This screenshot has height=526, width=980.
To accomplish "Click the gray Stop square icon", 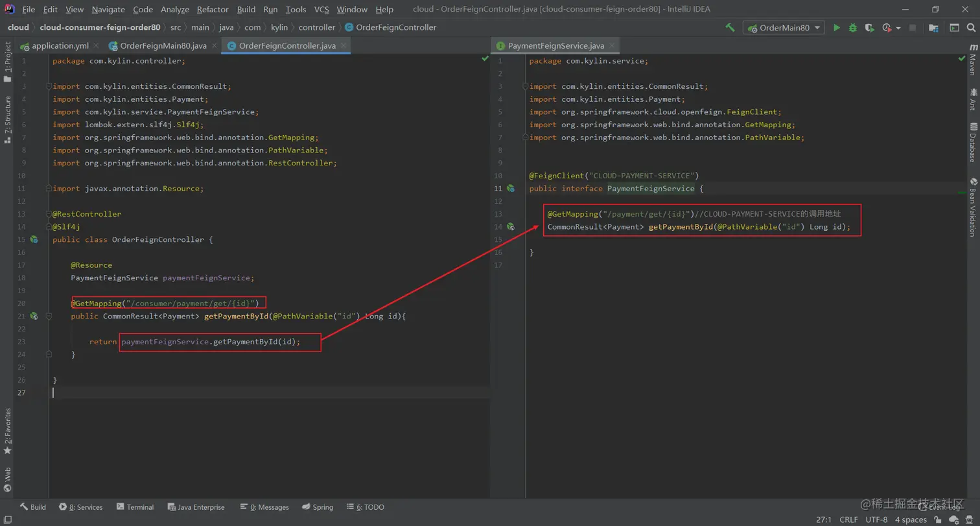I will (x=913, y=28).
